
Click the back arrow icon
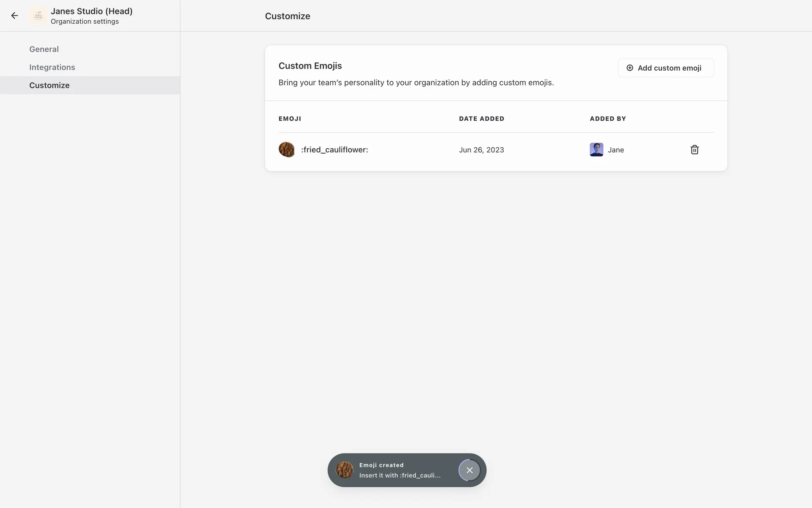15,16
